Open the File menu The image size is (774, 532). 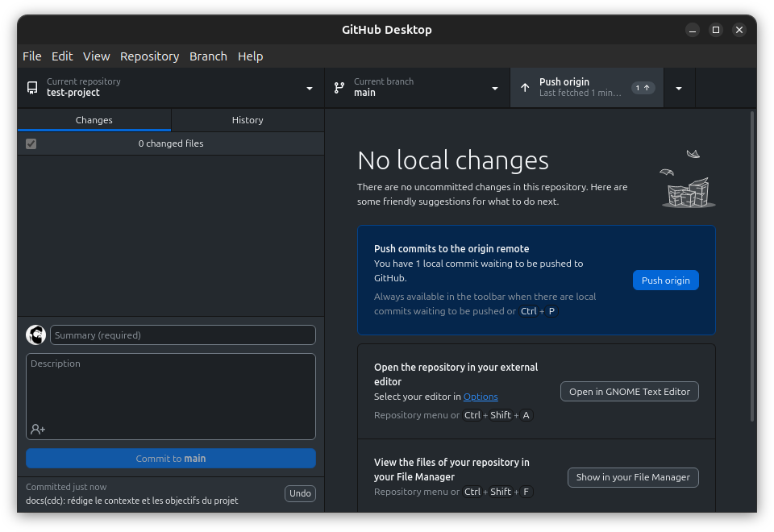(x=32, y=56)
